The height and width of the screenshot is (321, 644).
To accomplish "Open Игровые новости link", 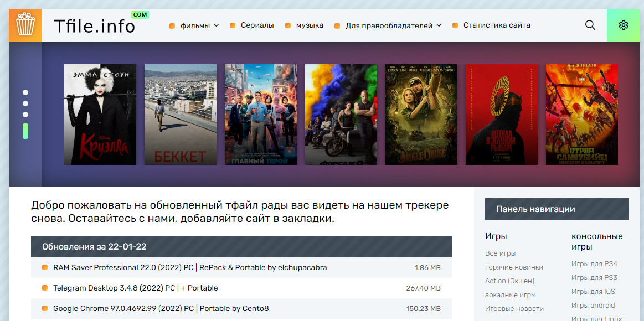I will [x=514, y=309].
